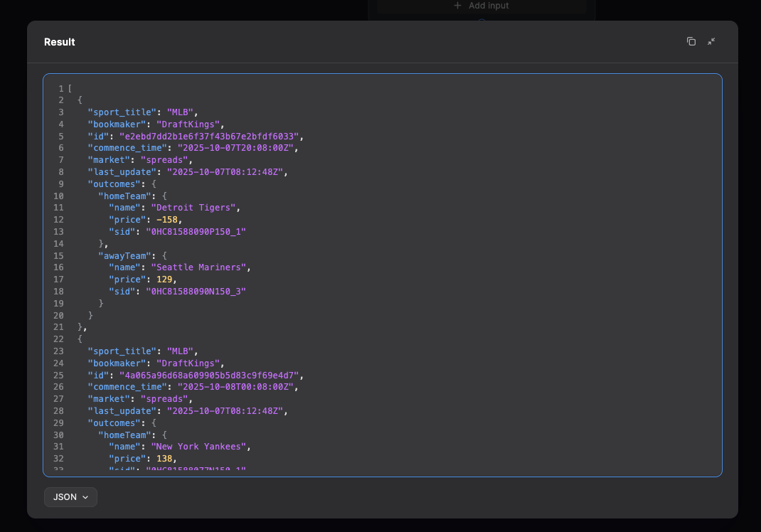Click the "awayTeam" key on line 15
This screenshot has width=761, height=532.
click(124, 256)
